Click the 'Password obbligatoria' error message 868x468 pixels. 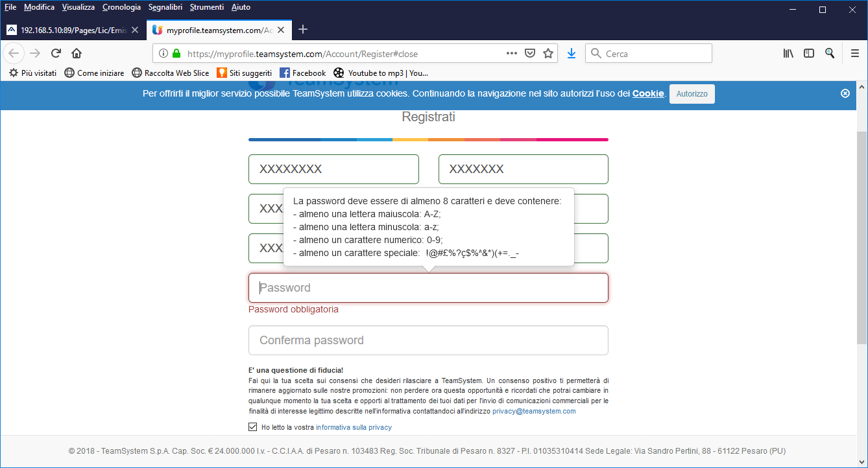pos(293,309)
